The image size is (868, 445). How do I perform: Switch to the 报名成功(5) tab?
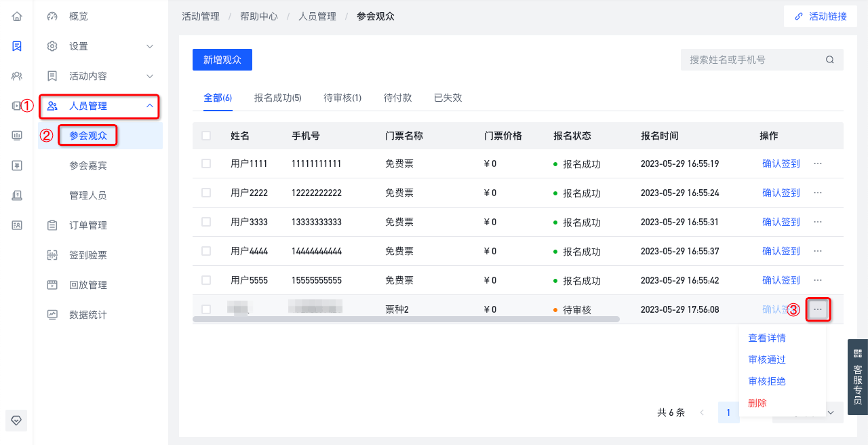[x=278, y=98]
